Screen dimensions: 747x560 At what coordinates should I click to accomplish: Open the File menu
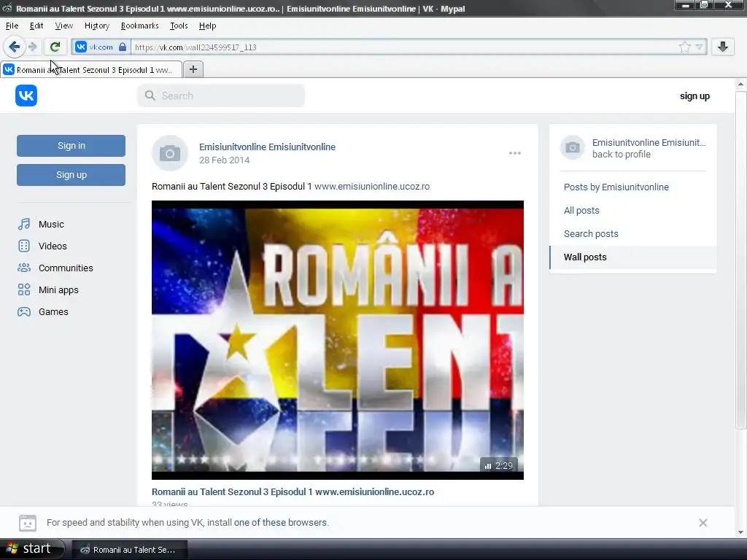coord(12,26)
